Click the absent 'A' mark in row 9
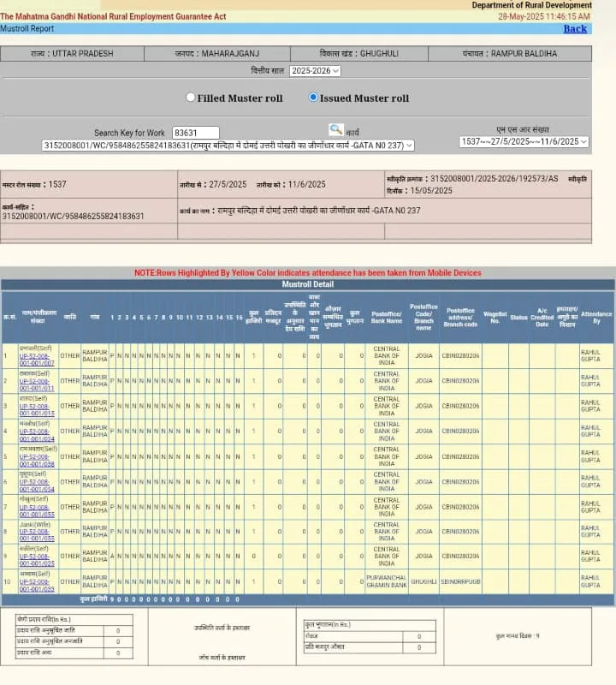This screenshot has width=616, height=685. click(112, 556)
